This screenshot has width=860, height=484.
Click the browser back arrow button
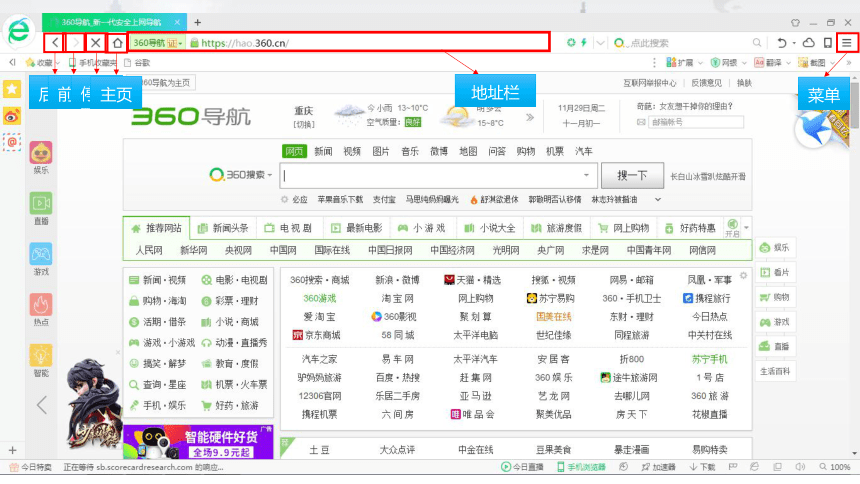click(x=54, y=43)
